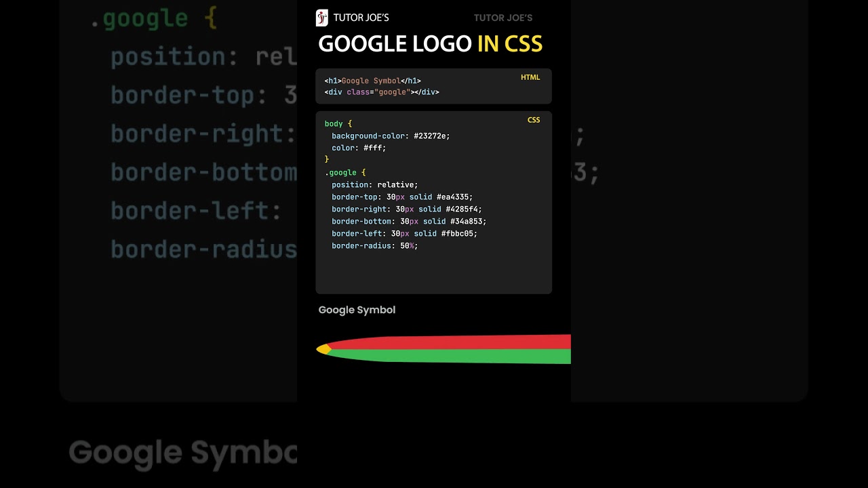
Task: Click the background-color: #23272e line
Action: tap(391, 136)
